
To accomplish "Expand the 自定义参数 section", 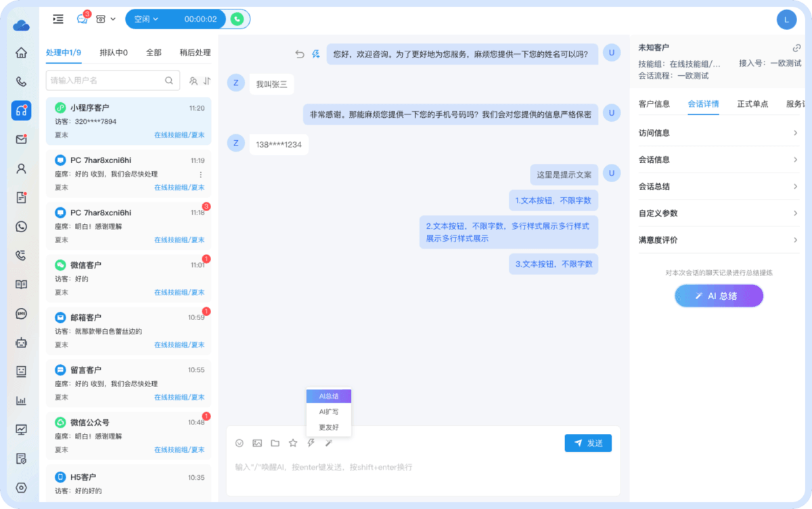I will (719, 213).
